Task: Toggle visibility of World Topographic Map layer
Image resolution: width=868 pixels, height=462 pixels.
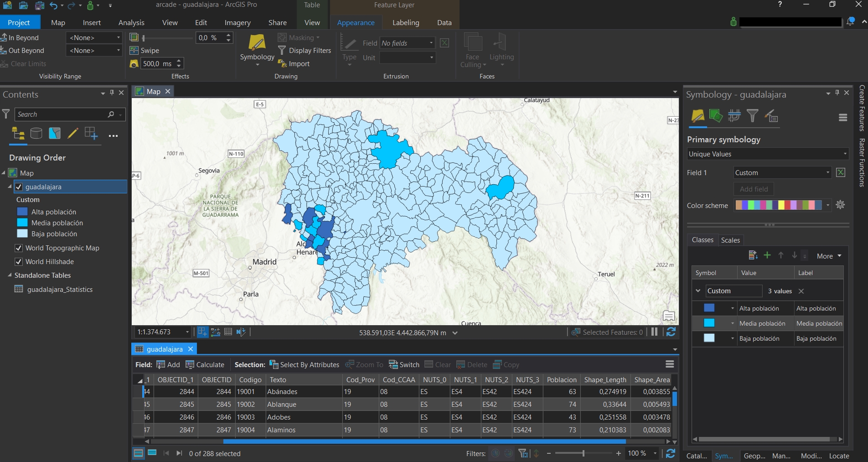Action: coord(19,248)
